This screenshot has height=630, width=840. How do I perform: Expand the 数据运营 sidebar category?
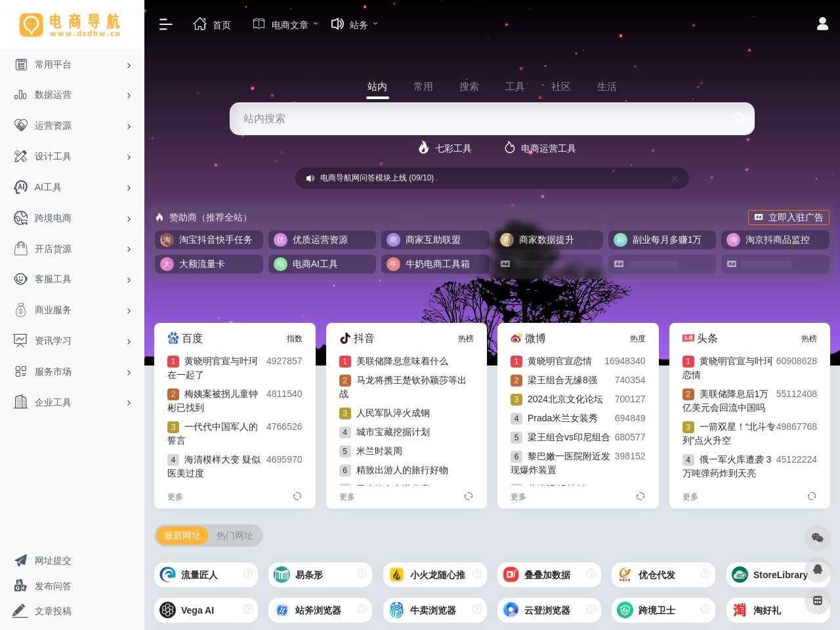(x=72, y=95)
